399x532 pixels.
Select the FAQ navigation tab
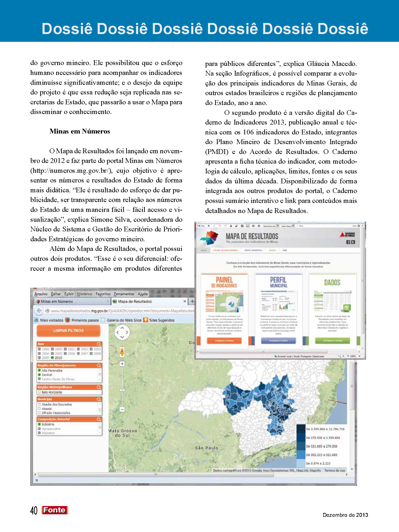tap(285, 250)
